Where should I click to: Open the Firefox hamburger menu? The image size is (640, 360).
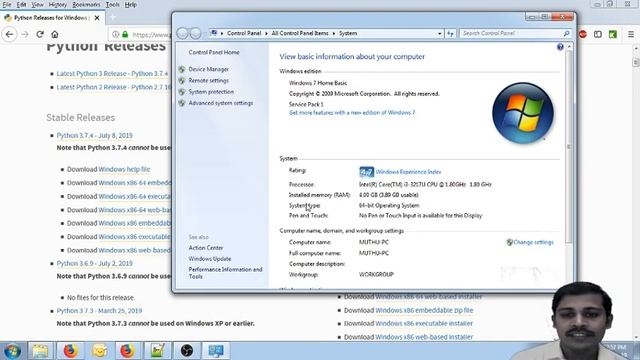tap(631, 34)
